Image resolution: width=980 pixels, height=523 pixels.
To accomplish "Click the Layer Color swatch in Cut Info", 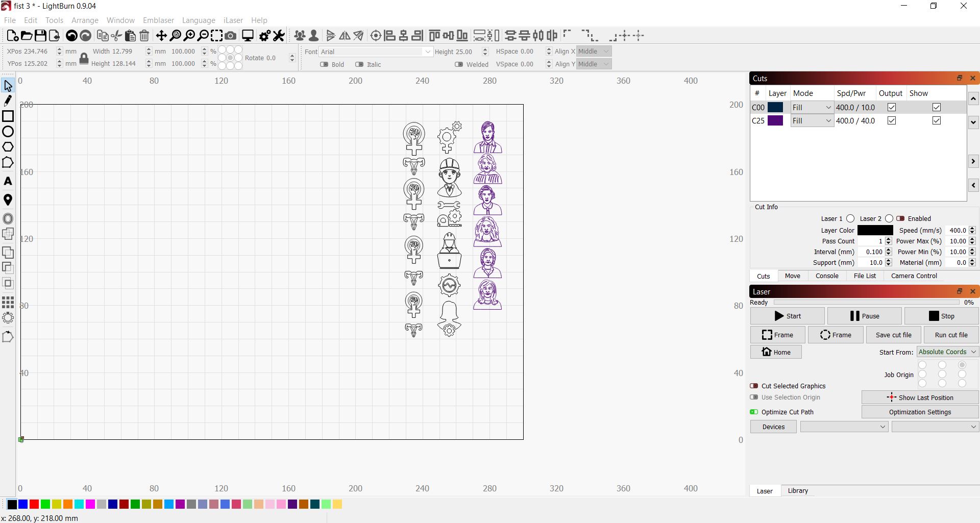I will pos(875,230).
